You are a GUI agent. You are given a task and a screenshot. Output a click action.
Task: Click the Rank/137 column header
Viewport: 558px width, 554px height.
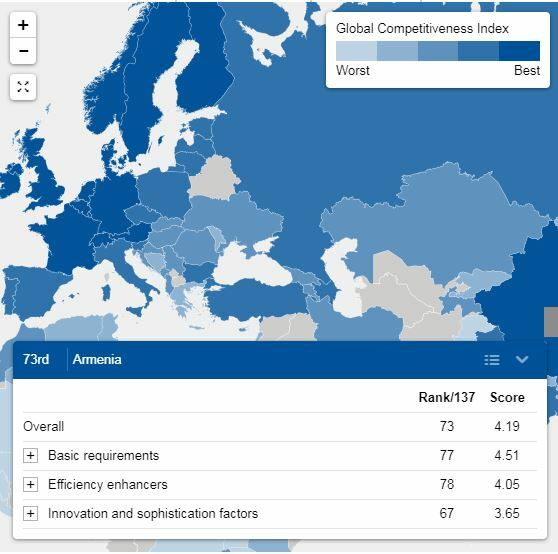[x=447, y=397]
